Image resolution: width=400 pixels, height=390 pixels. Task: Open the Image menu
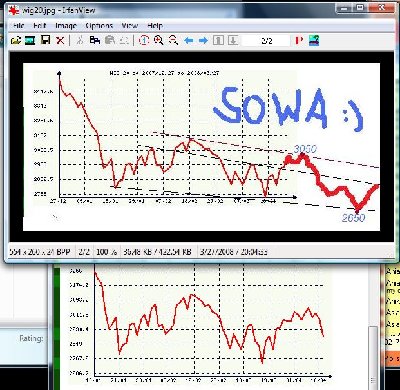point(66,26)
